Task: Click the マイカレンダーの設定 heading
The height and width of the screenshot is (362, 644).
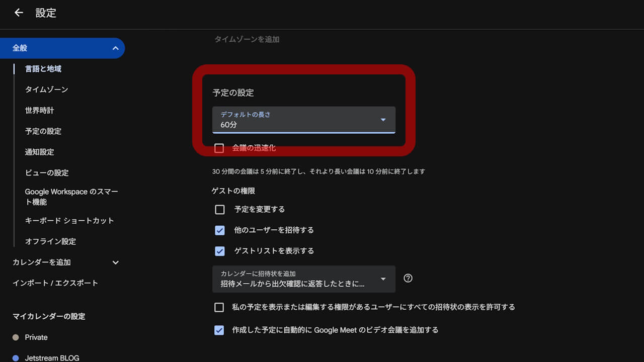Action: (x=49, y=316)
